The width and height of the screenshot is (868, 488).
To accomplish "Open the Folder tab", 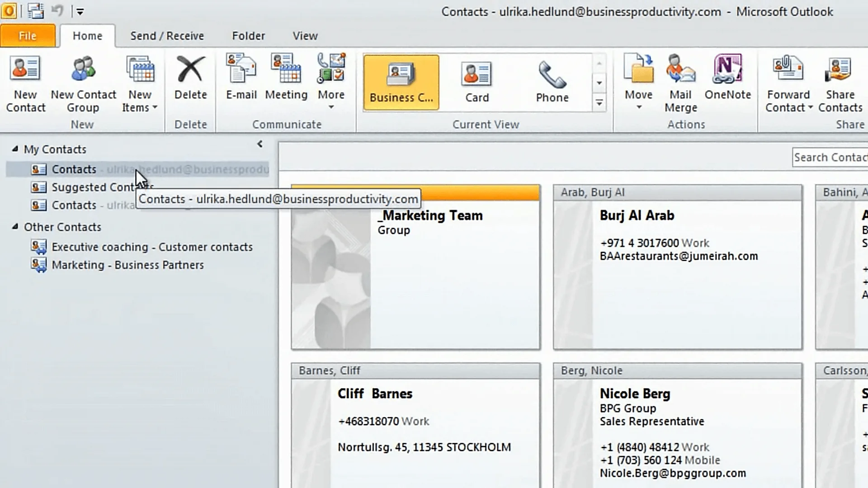I will [248, 36].
